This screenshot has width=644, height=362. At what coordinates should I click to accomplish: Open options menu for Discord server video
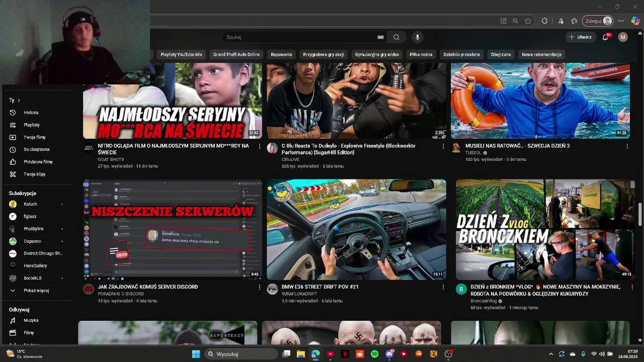coord(260,287)
